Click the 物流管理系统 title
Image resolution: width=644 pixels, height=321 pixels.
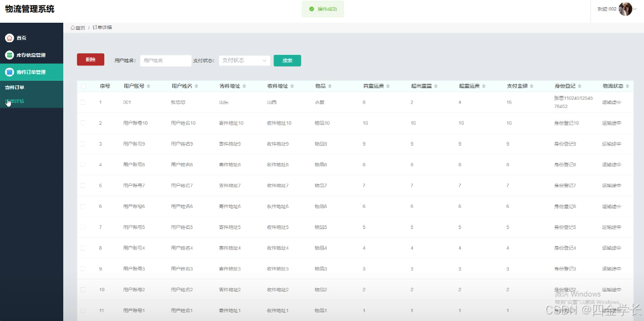29,9
